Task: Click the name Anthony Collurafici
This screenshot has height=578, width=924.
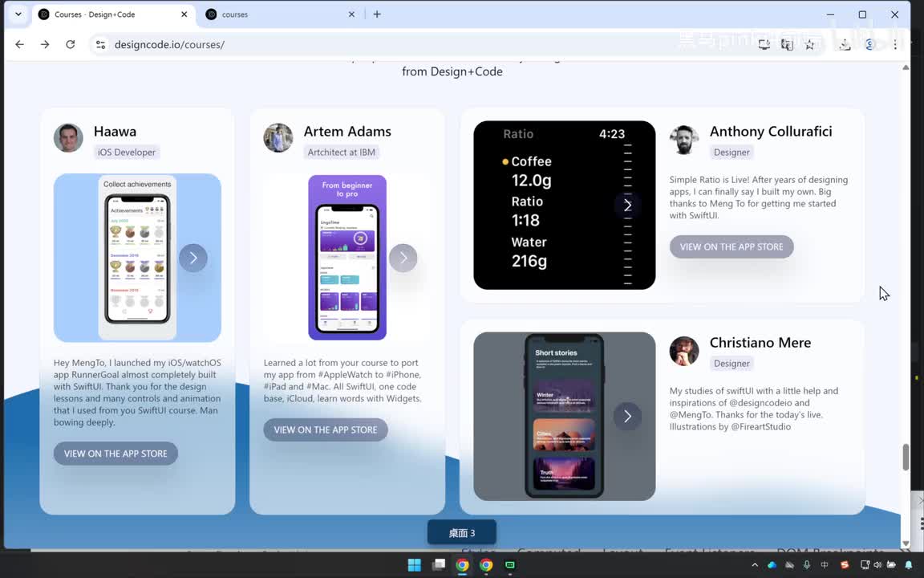Action: click(x=771, y=131)
